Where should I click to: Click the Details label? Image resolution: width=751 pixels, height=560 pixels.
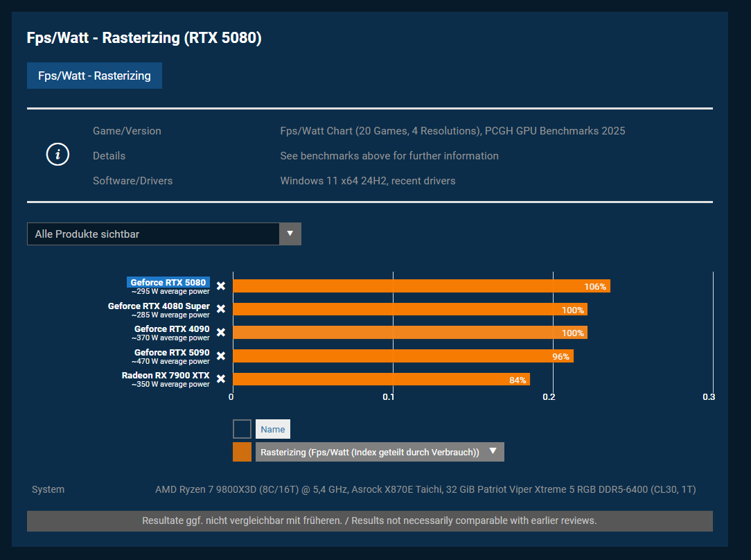[109, 156]
